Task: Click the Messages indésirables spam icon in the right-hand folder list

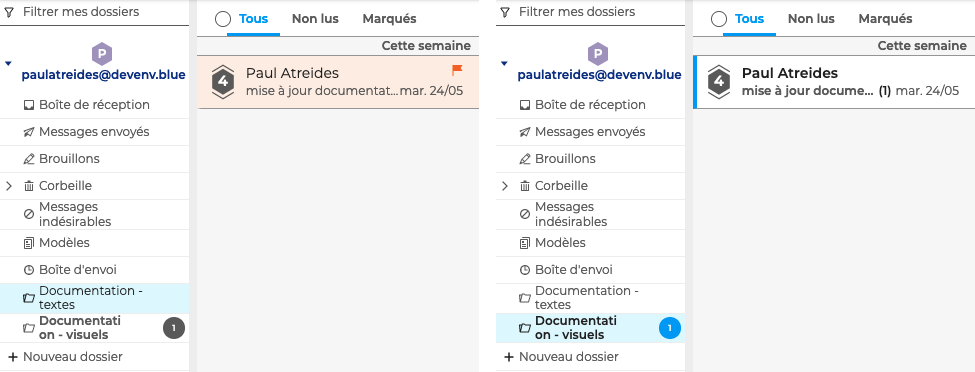Action: tap(525, 214)
